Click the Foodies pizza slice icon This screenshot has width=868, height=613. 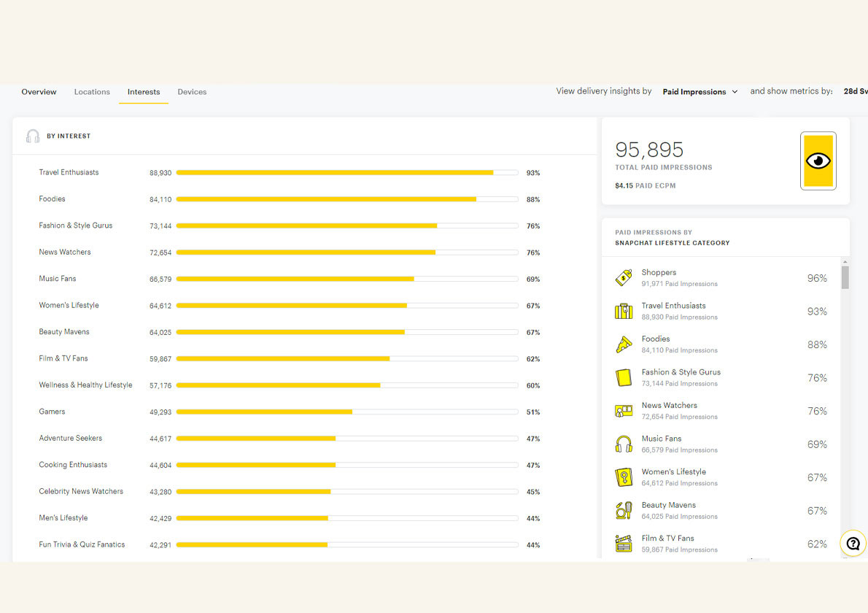624,344
